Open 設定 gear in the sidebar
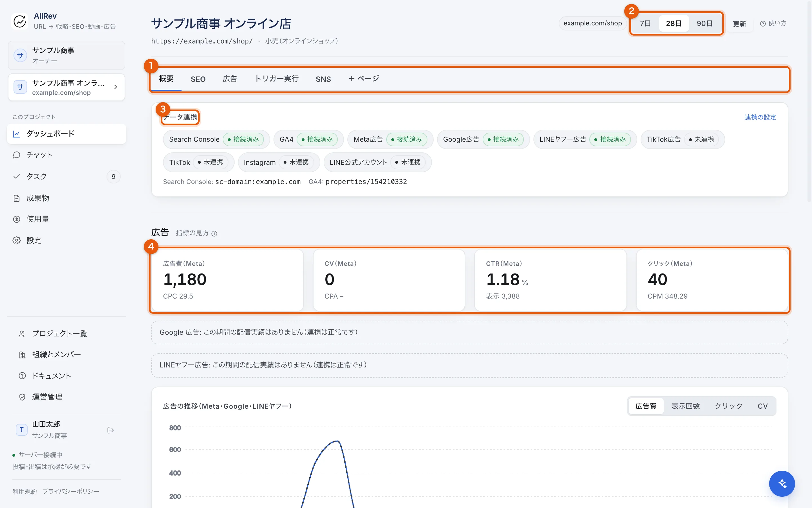812x508 pixels. coord(67,240)
